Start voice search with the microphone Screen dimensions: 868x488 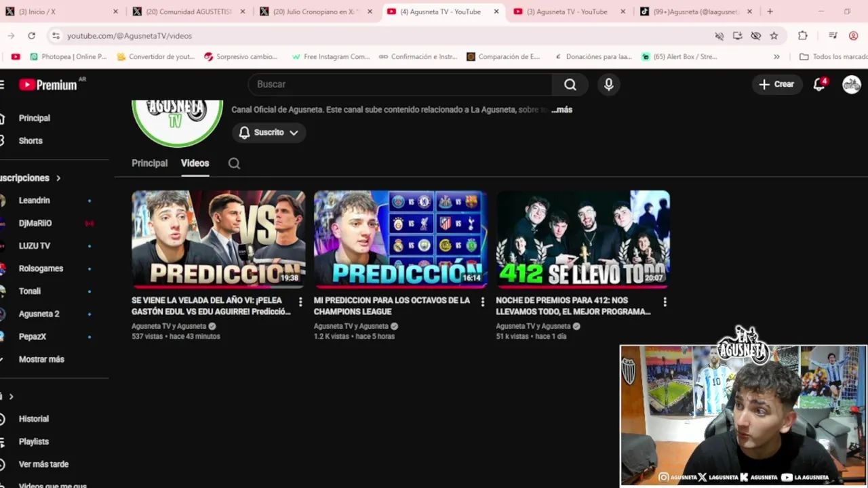[608, 84]
